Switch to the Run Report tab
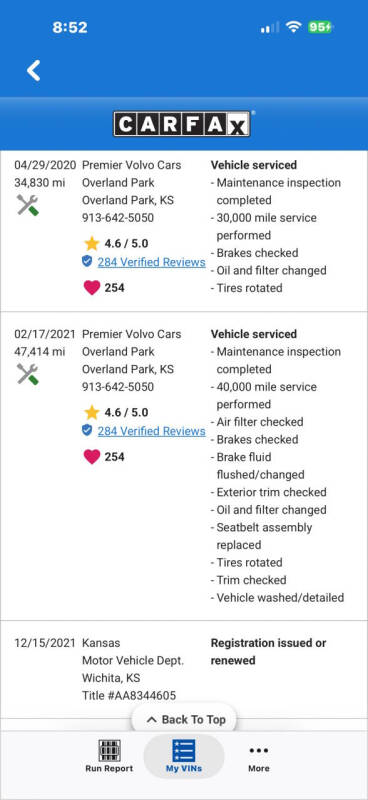Viewport: 368px width, 800px height. click(x=109, y=756)
